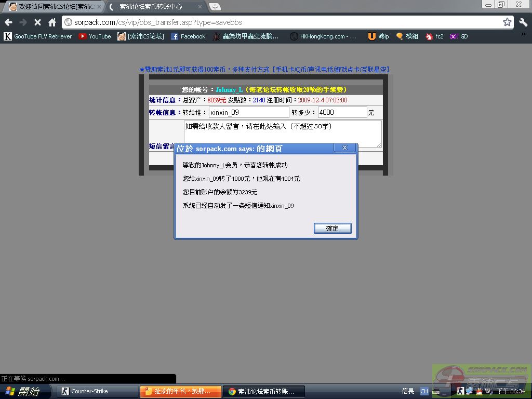Open the HKHongKong.com bookmark

323,36
